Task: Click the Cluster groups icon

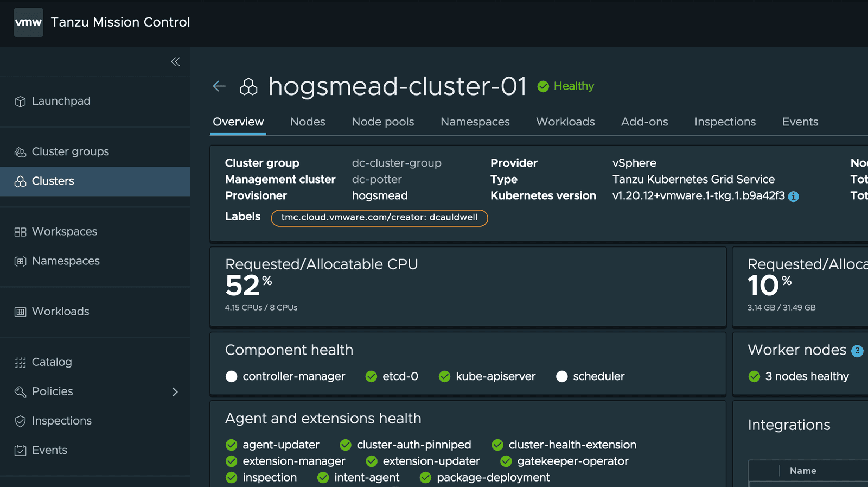Action: point(21,152)
